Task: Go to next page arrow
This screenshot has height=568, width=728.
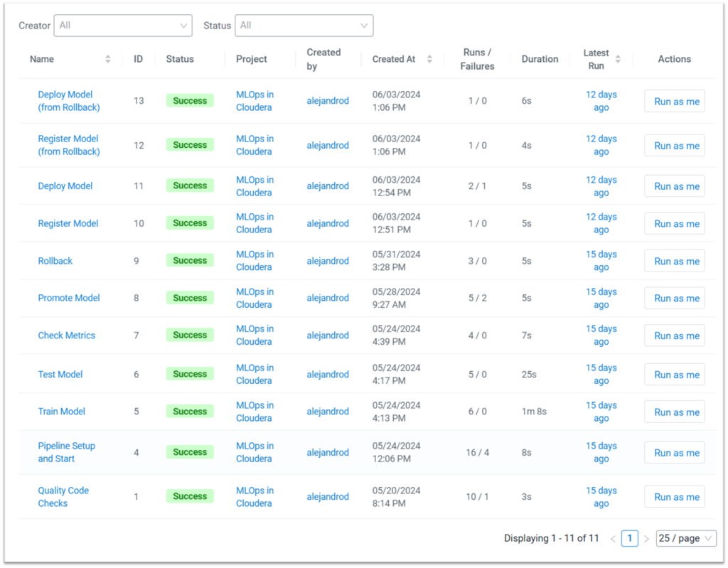Action: coord(646,539)
